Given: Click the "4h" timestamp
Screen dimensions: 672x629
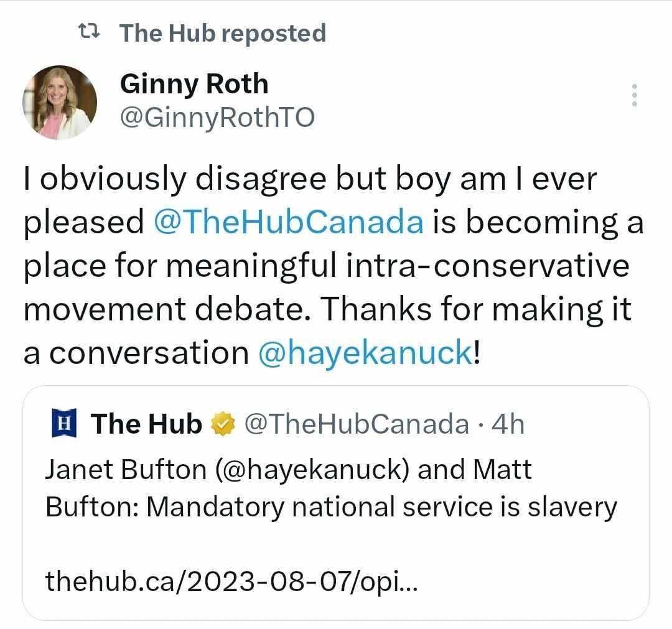Looking at the screenshot, I should pos(508,424).
